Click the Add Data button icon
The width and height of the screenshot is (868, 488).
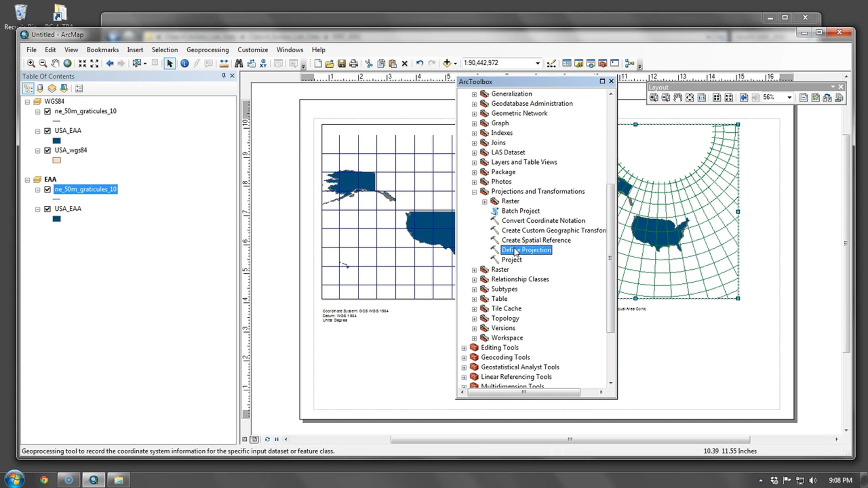[x=447, y=63]
